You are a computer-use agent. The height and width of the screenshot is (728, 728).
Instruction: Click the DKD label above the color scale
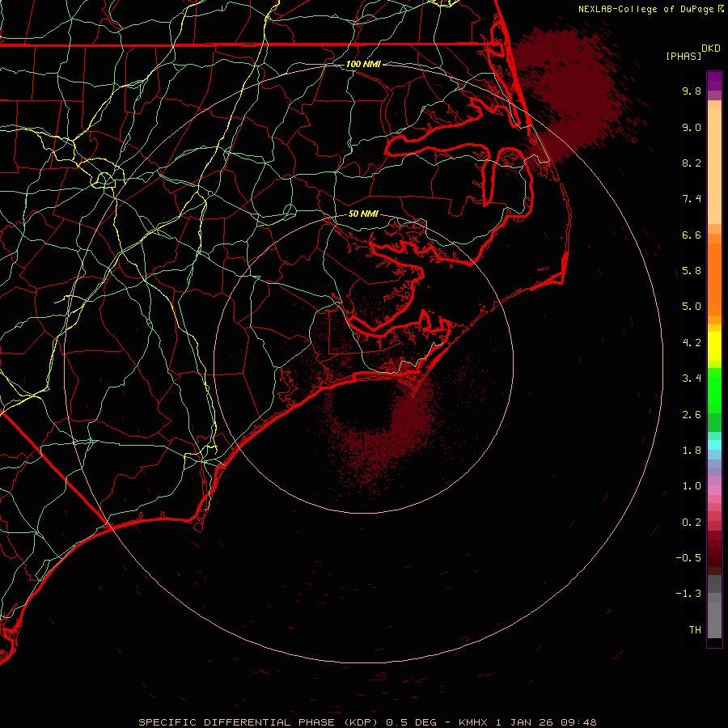point(711,49)
